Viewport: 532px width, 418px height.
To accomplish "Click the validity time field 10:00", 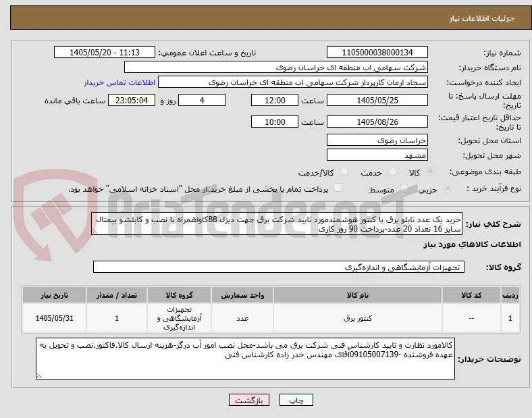I will [275, 122].
